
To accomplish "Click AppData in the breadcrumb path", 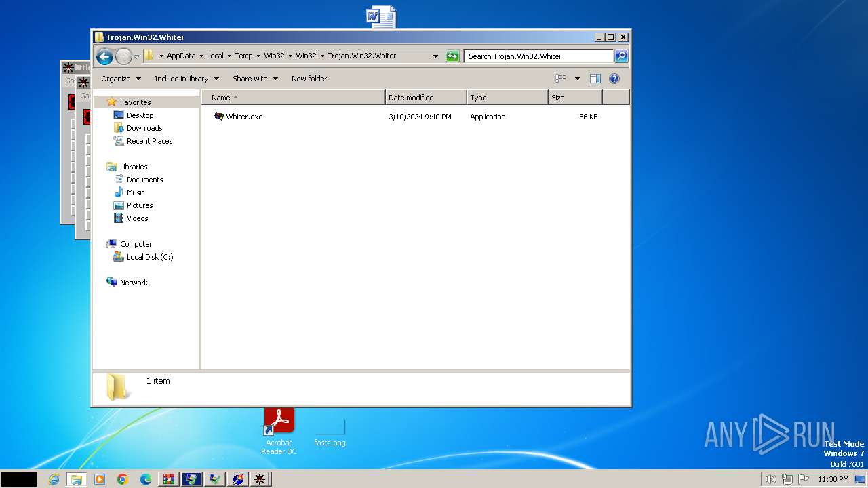I will point(181,56).
